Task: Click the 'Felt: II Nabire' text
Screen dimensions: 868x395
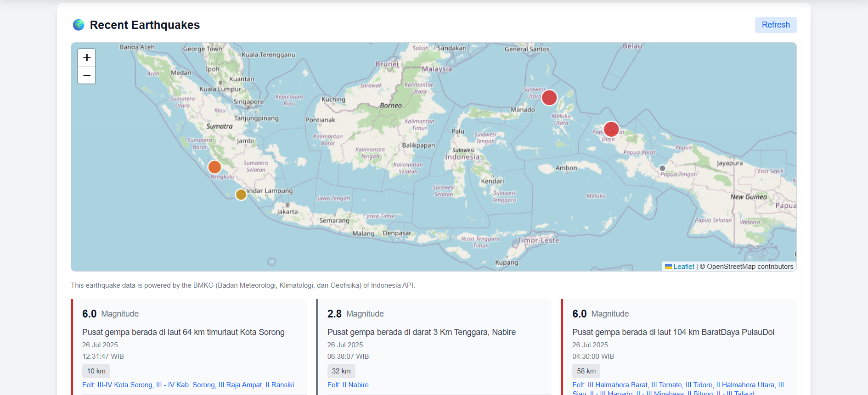Action: 348,385
